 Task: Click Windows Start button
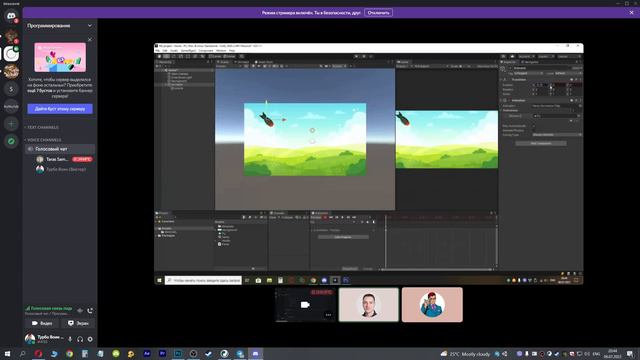7,353
